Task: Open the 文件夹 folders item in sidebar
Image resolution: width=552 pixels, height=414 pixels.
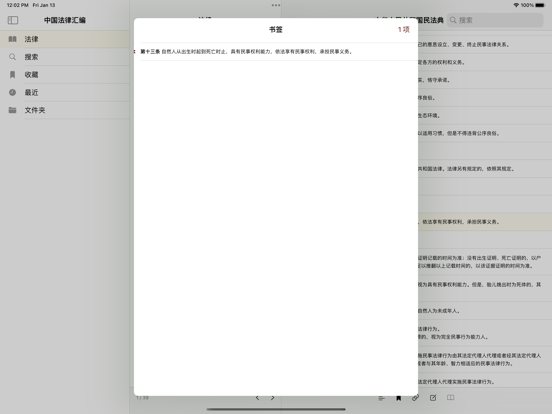Action: (65, 110)
